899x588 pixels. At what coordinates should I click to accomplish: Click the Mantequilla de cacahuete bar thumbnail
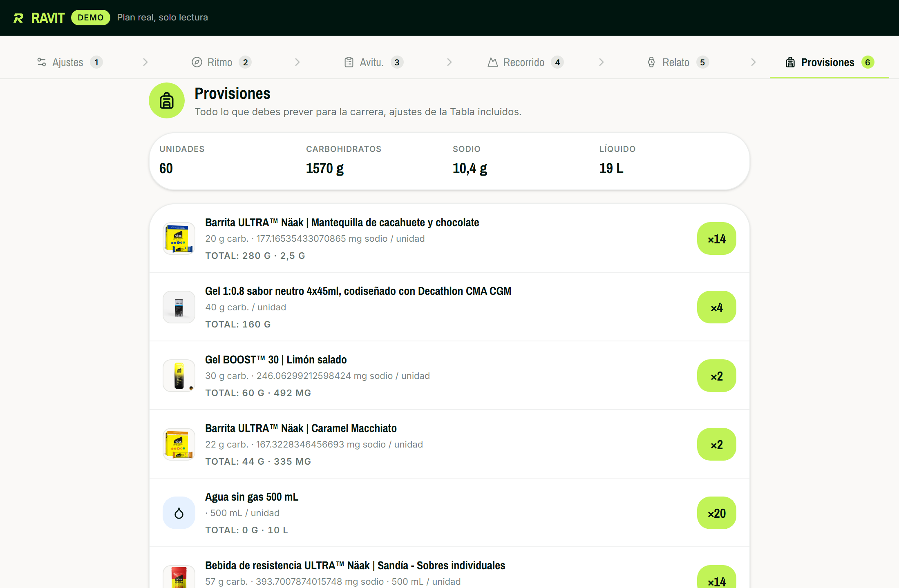(x=179, y=238)
